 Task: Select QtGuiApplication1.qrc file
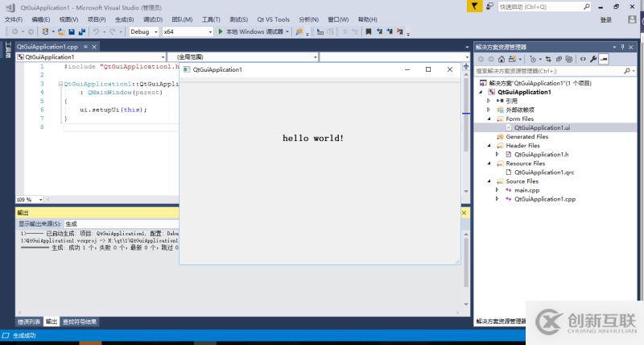click(x=544, y=172)
